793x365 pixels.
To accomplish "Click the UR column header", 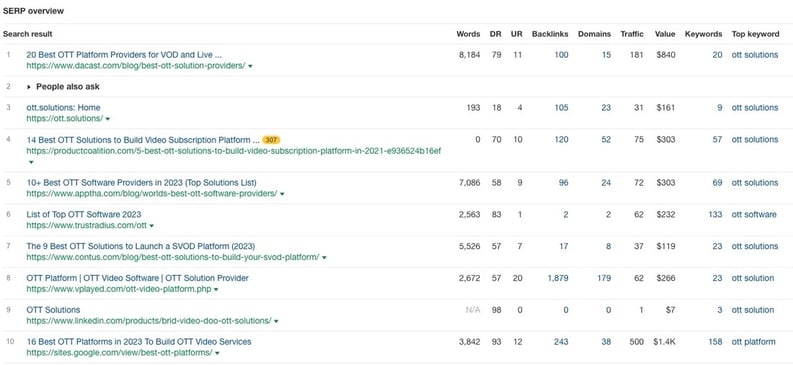I will [516, 34].
